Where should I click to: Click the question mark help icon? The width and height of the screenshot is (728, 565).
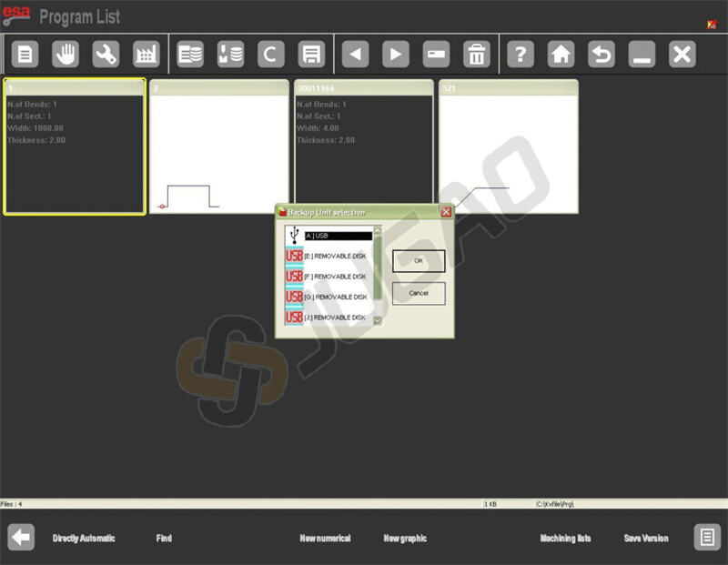click(x=520, y=55)
